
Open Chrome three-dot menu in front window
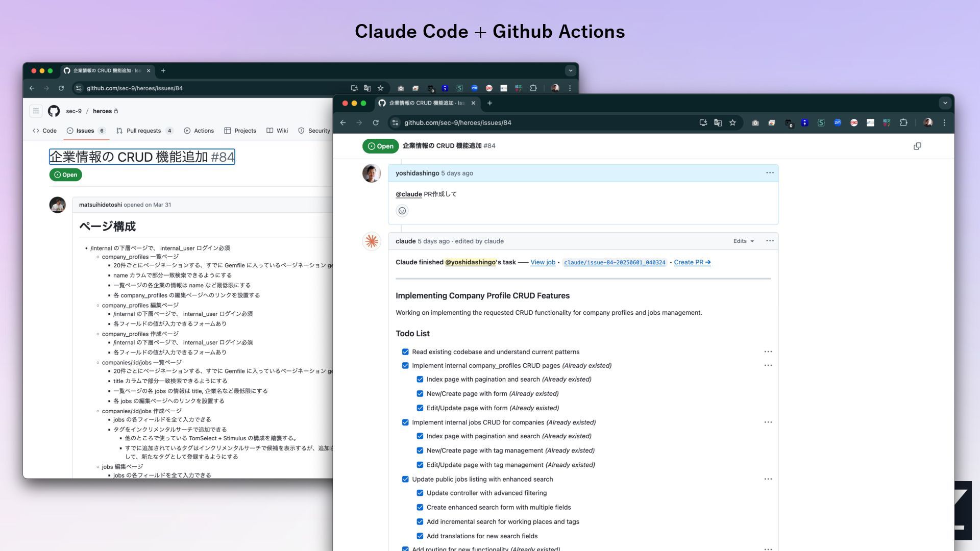pos(944,122)
